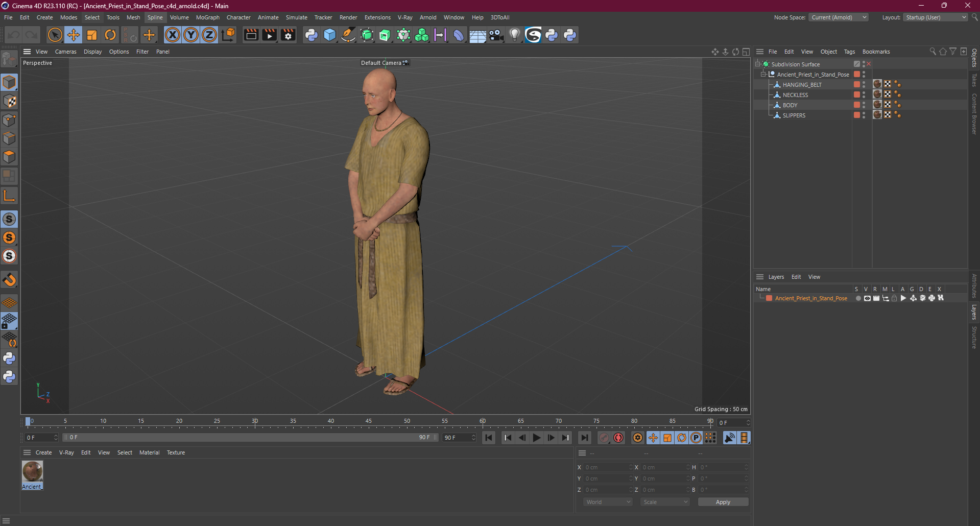Select Texture mode icon in left sidebar
980x526 pixels.
click(9, 101)
